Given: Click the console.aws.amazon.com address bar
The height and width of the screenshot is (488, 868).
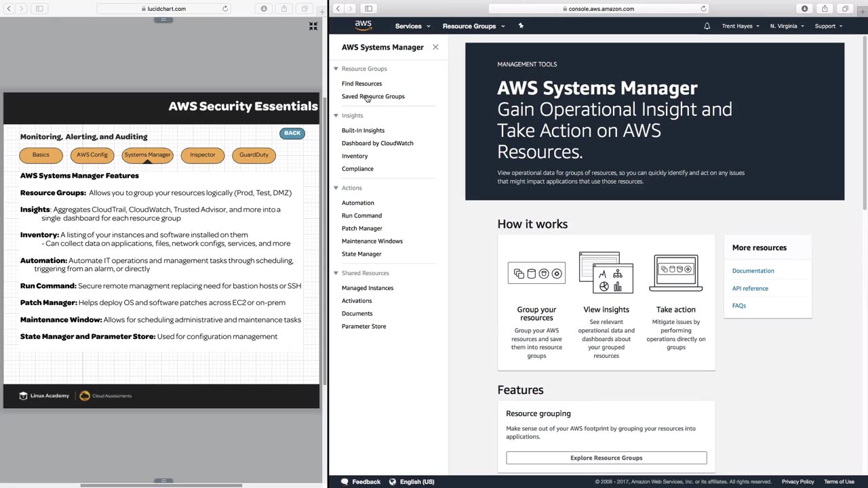Looking at the screenshot, I should (598, 8).
